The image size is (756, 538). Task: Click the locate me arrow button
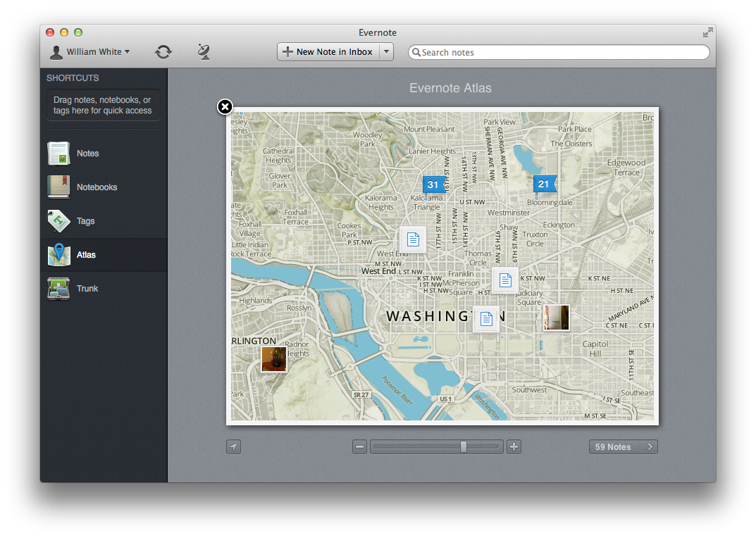click(233, 447)
